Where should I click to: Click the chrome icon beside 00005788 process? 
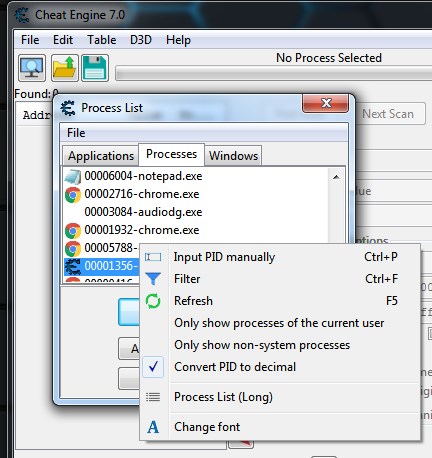click(x=73, y=249)
